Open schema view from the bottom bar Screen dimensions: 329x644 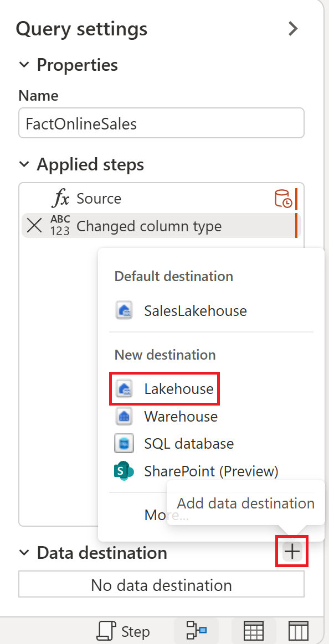(297, 630)
